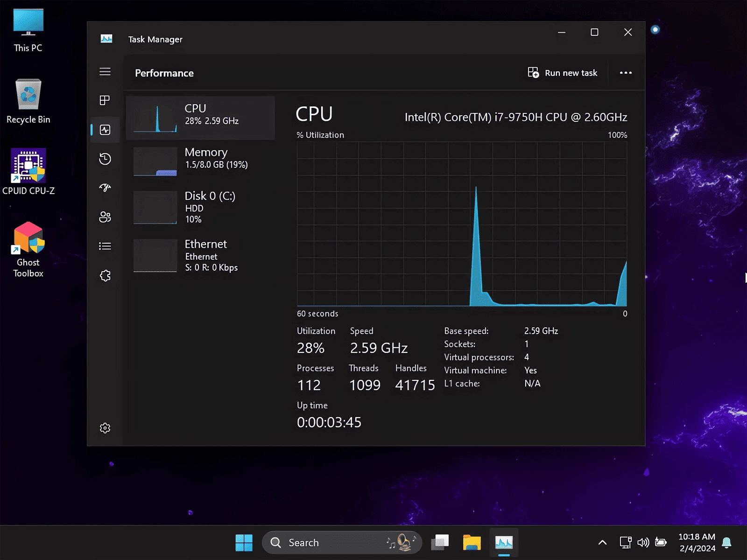Click the Virtual machine Yes value
747x560 pixels.
click(x=530, y=370)
